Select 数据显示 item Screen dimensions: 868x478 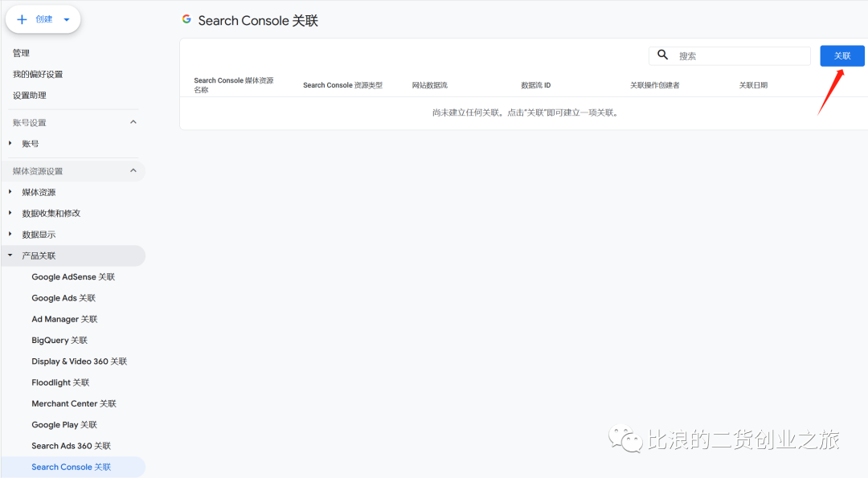click(39, 235)
